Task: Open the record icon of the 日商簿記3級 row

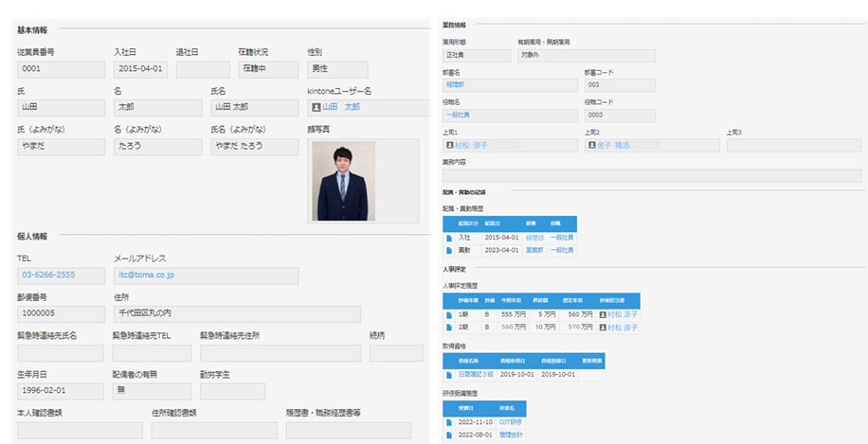Action: 449,375
